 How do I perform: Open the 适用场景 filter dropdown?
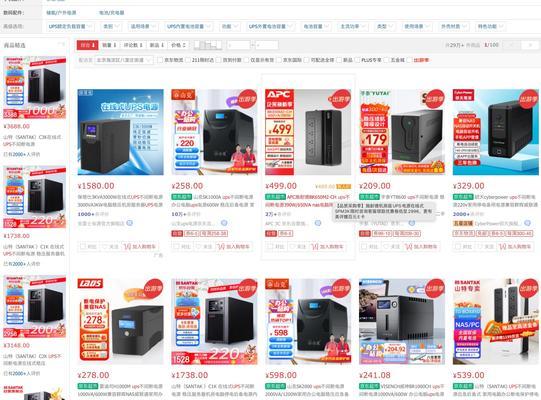pyautogui.click(x=143, y=26)
